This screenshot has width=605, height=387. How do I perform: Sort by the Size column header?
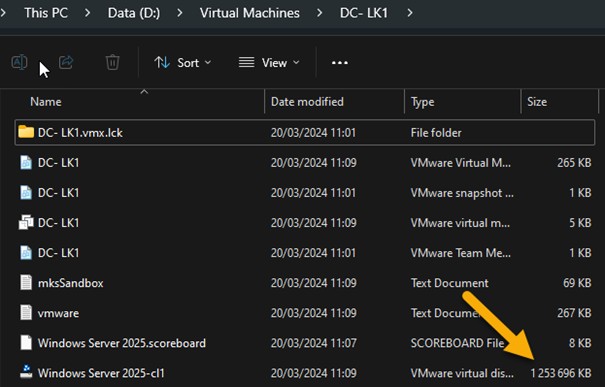click(537, 102)
